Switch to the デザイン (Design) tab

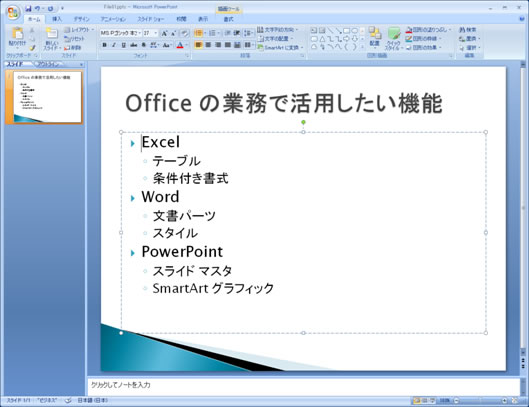click(82, 19)
